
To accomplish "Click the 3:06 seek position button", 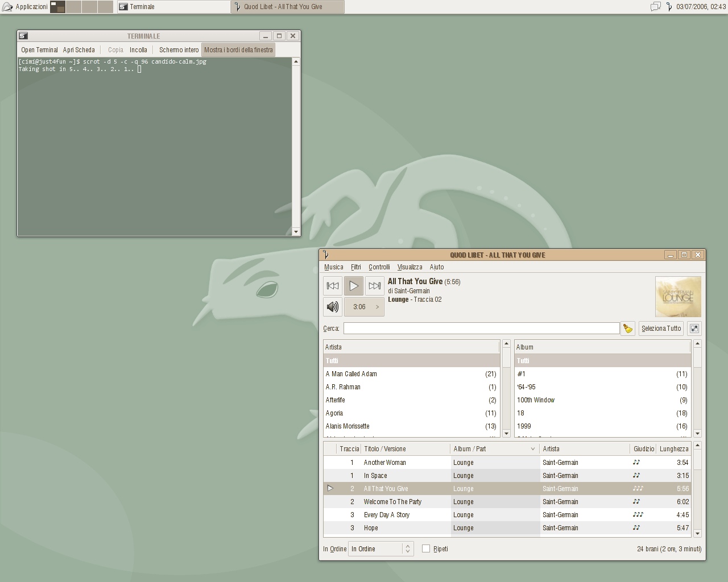I will (364, 307).
